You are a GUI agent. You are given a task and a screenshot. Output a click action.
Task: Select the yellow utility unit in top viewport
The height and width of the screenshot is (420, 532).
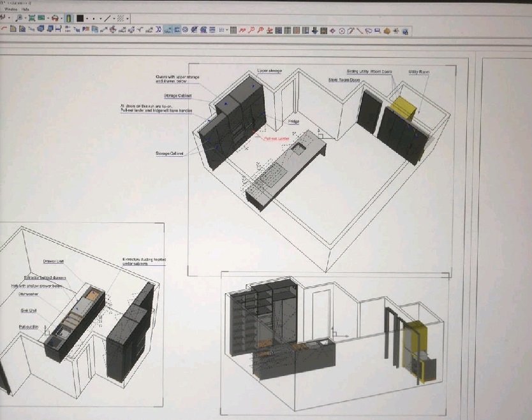[403, 108]
